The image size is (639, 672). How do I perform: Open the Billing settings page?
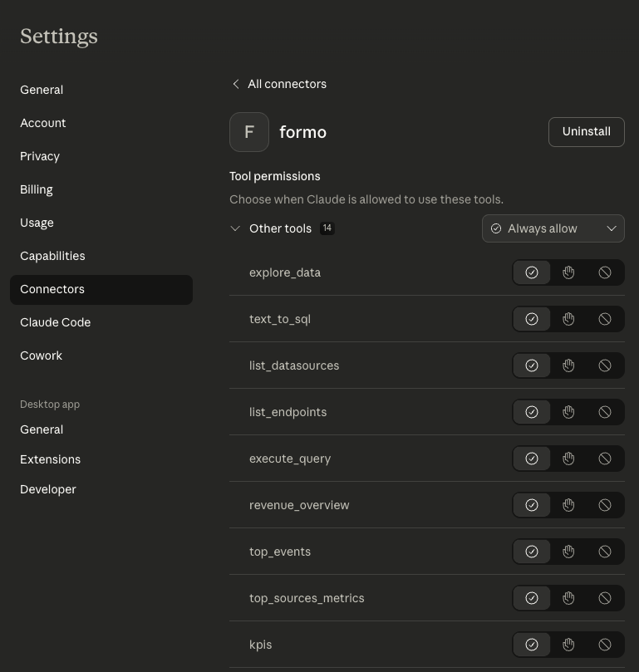click(37, 189)
